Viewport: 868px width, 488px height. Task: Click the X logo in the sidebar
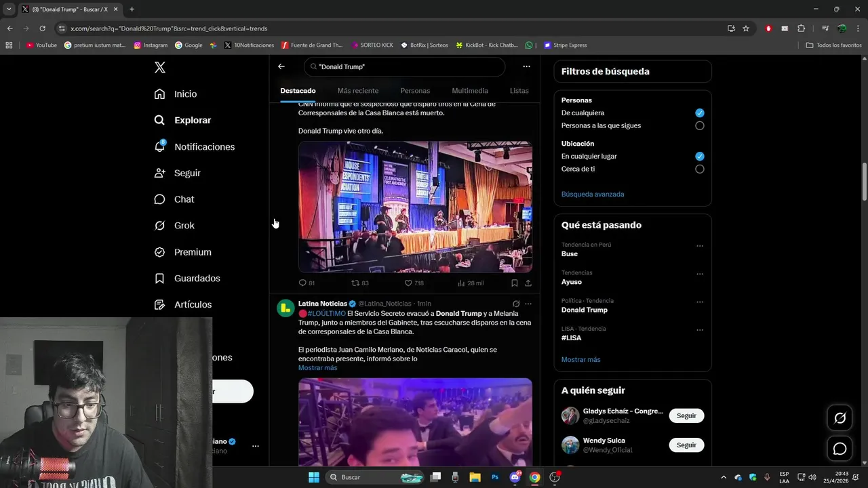pyautogui.click(x=160, y=67)
